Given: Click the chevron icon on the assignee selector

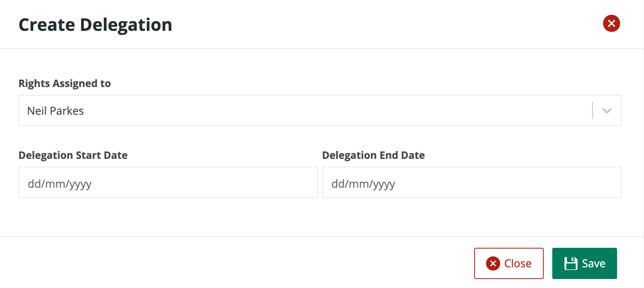Looking at the screenshot, I should point(606,110).
